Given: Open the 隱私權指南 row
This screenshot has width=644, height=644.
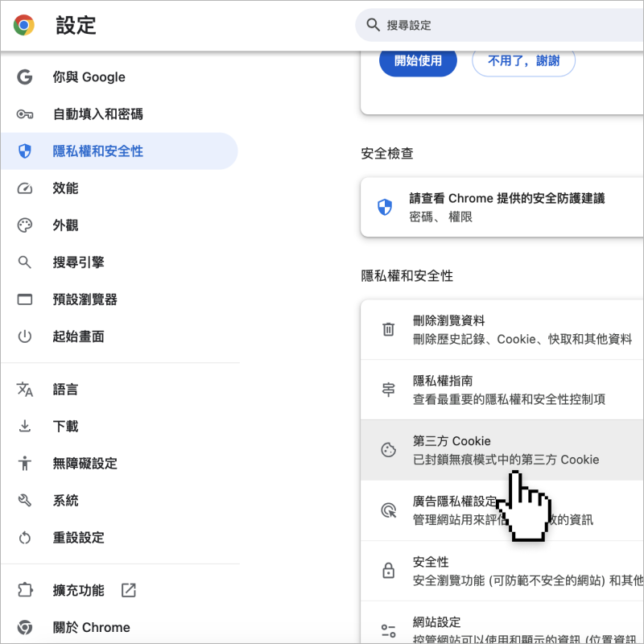Looking at the screenshot, I should (x=502, y=390).
